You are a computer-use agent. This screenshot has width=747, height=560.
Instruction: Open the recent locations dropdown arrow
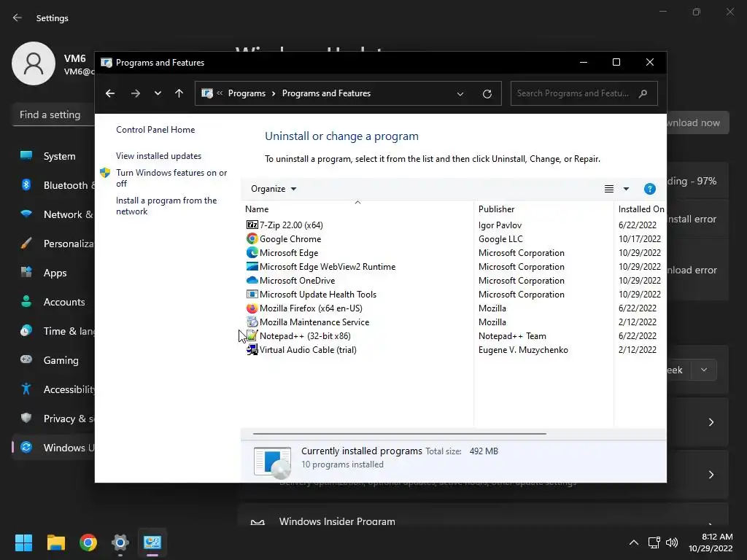tap(158, 93)
